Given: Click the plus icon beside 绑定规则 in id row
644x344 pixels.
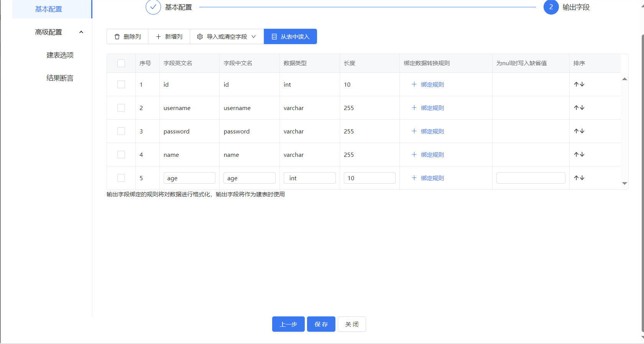Looking at the screenshot, I should (x=414, y=84).
